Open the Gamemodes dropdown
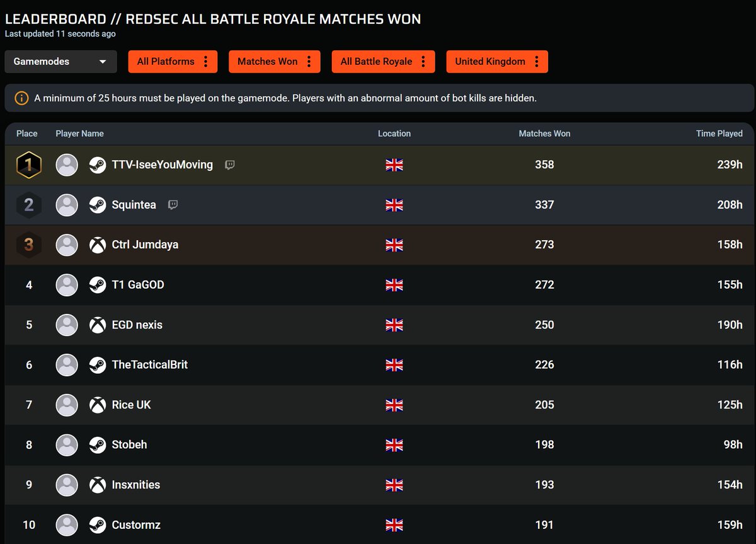This screenshot has width=756, height=544. coord(60,62)
